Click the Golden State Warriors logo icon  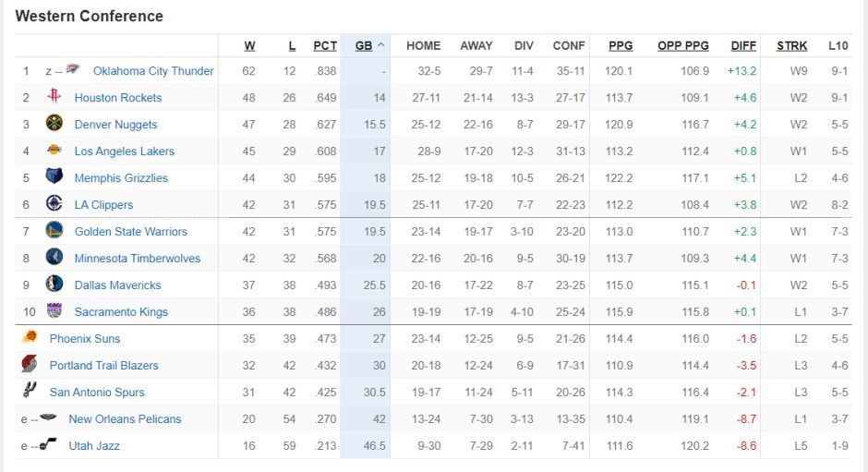click(54, 231)
